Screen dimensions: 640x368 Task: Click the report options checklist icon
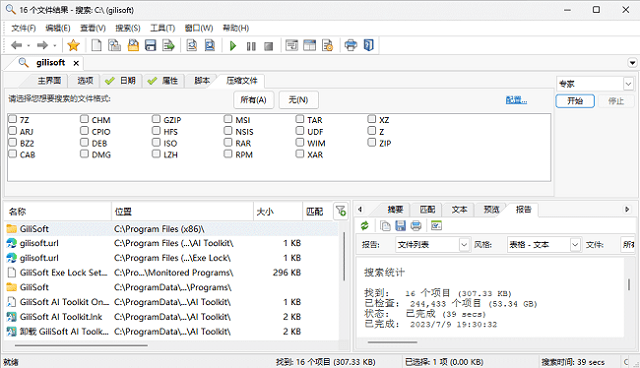(x=436, y=225)
